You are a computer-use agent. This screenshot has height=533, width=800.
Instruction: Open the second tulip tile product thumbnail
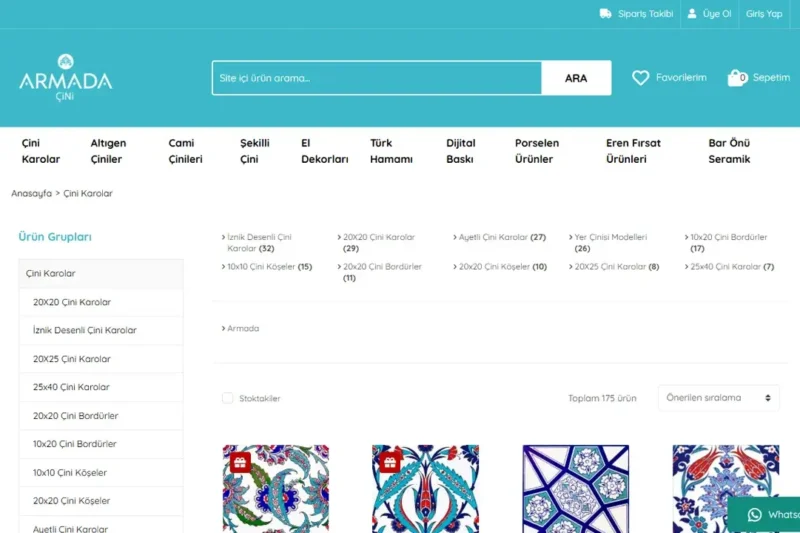426,489
